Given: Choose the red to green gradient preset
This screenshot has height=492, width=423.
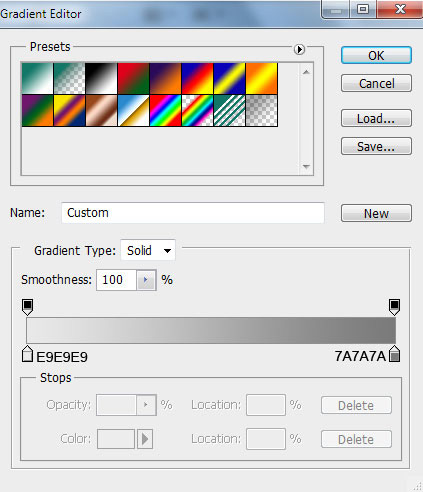Looking at the screenshot, I should [133, 78].
